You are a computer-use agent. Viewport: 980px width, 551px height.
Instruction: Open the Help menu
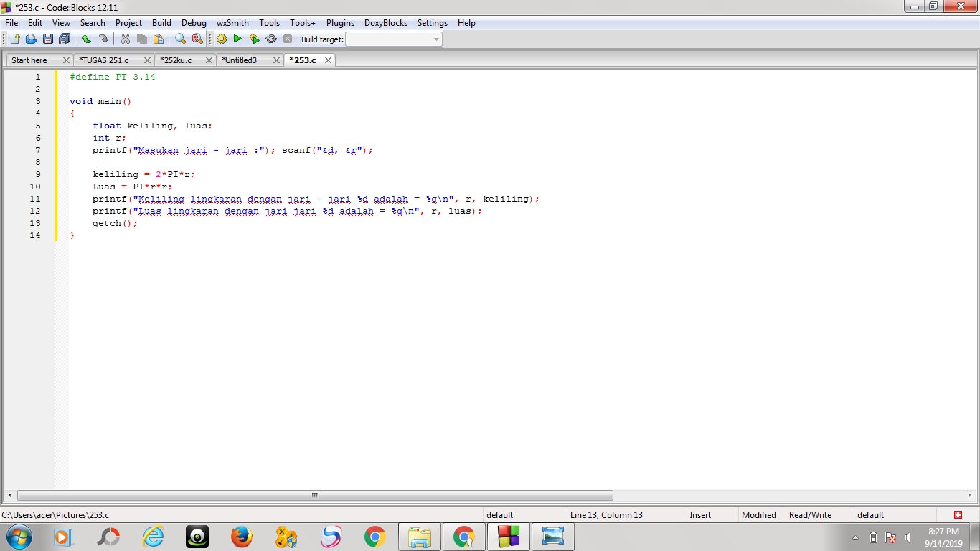466,23
